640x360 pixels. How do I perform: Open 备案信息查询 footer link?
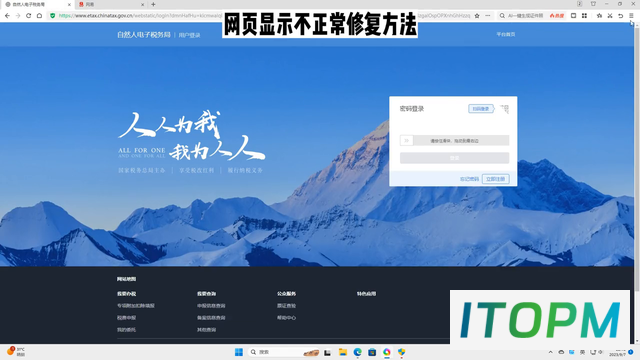pyautogui.click(x=211, y=318)
